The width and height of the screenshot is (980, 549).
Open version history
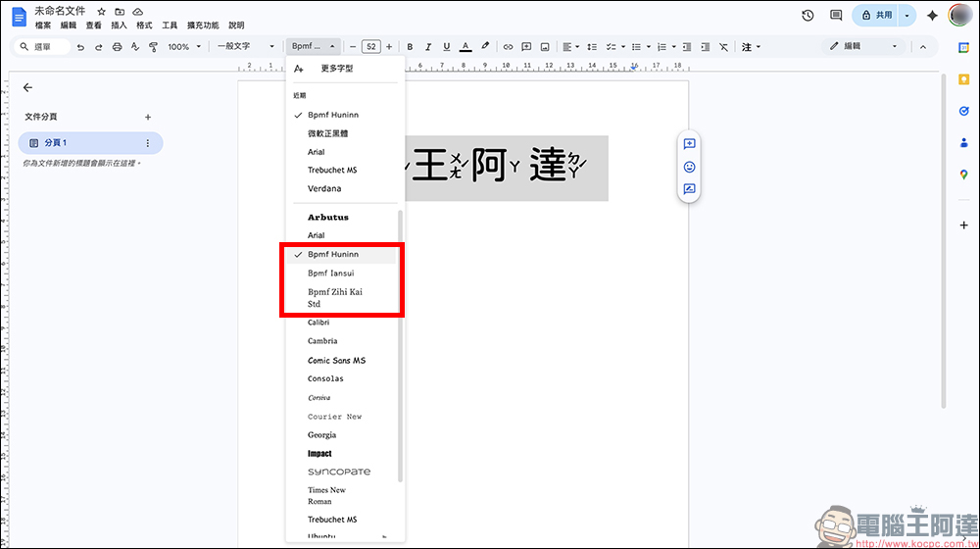(808, 16)
